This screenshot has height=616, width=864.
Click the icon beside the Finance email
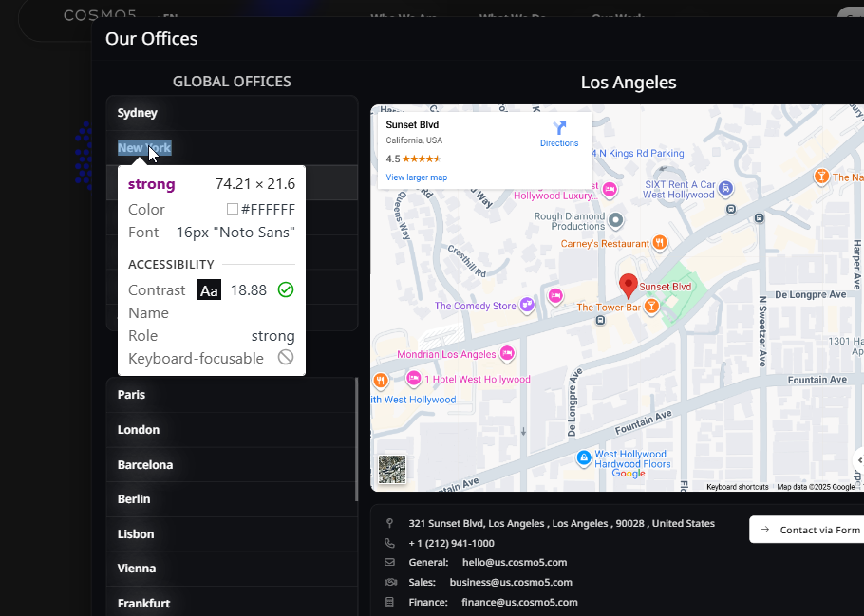coord(389,602)
